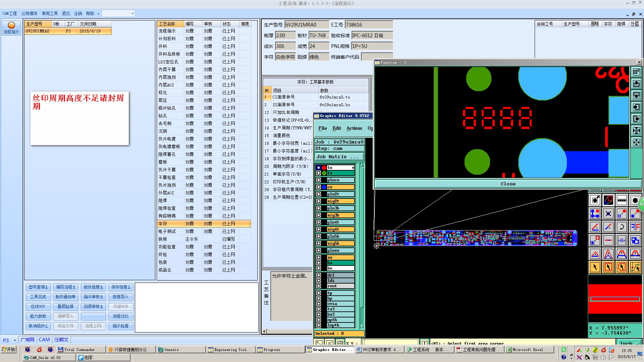Toggle checkbox for layer drl
This screenshot has width=644, height=362.
pos(319,275)
